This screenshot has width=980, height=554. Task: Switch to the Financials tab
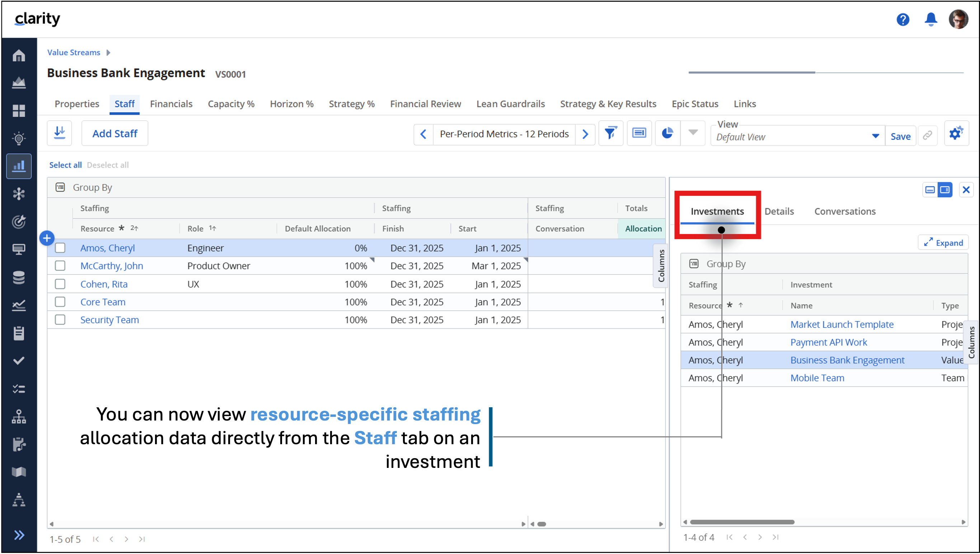[171, 103]
